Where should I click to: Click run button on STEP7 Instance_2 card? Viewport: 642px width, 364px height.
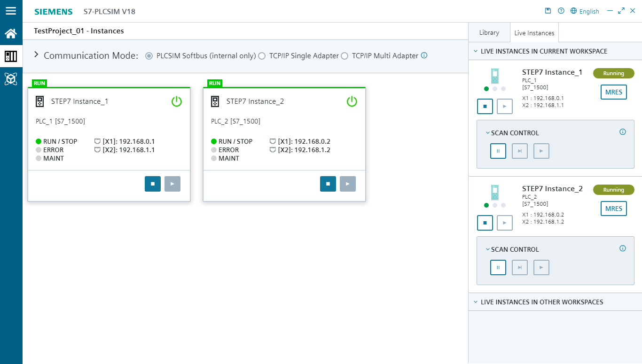348,184
